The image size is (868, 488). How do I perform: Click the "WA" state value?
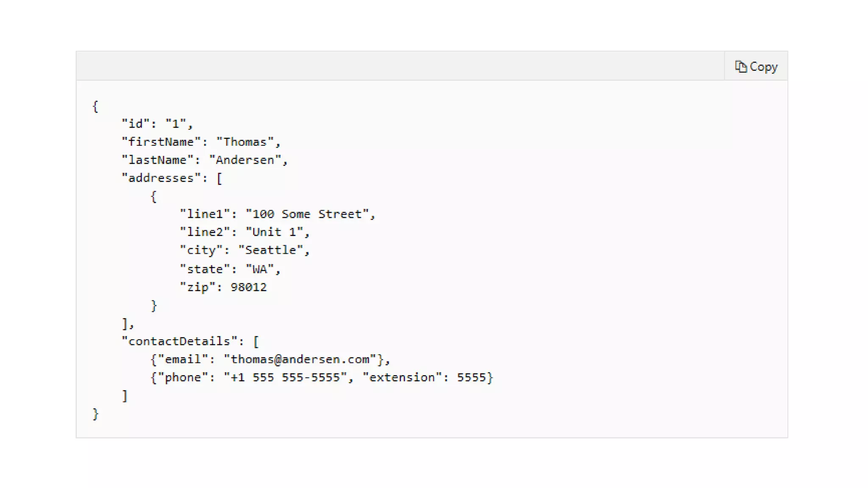[x=259, y=269]
